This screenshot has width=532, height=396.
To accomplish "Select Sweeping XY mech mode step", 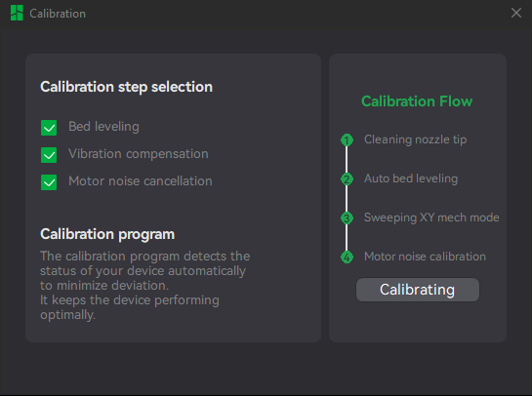I will (431, 218).
